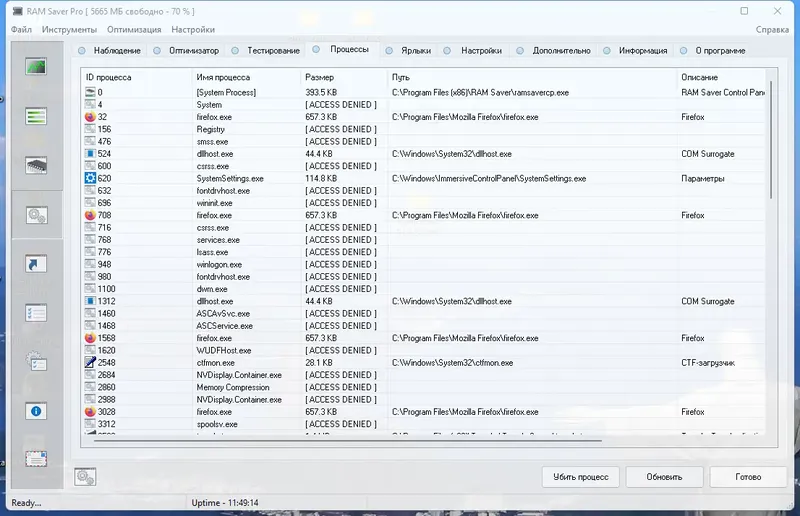Sort by the Путь column header
800x516 pixels.
[532, 77]
